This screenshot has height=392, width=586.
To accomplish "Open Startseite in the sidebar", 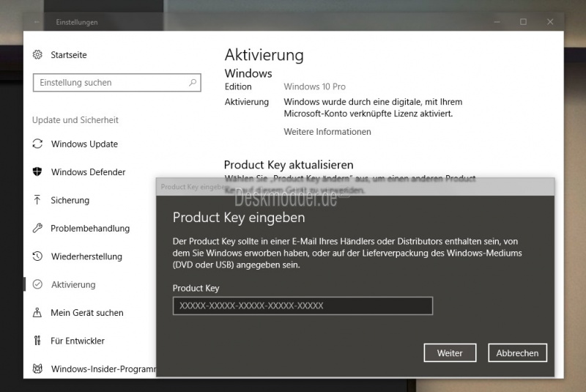I will tap(69, 55).
